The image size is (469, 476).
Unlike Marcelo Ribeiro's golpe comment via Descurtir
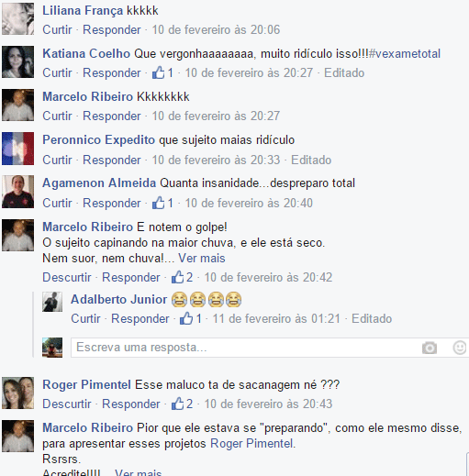pos(67,278)
